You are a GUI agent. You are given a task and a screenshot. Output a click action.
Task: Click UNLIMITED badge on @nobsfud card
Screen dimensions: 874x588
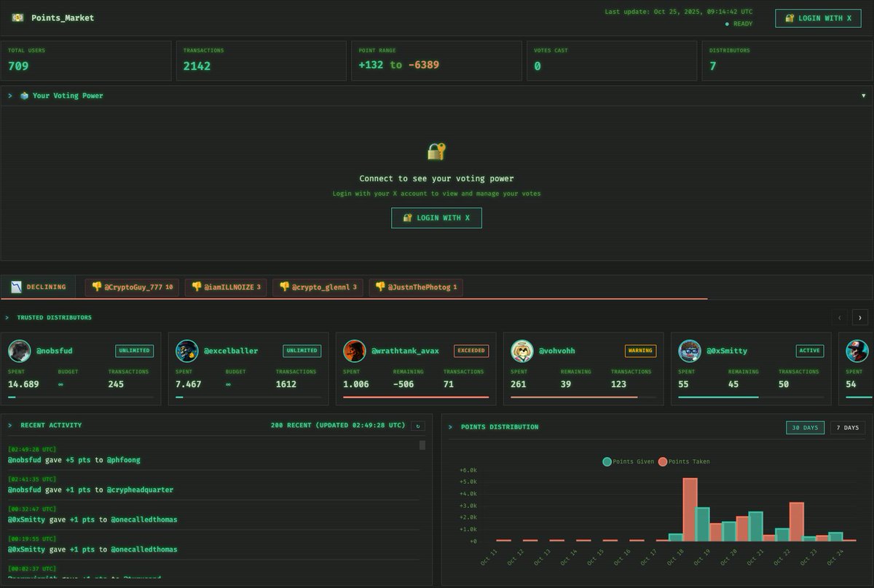point(134,351)
